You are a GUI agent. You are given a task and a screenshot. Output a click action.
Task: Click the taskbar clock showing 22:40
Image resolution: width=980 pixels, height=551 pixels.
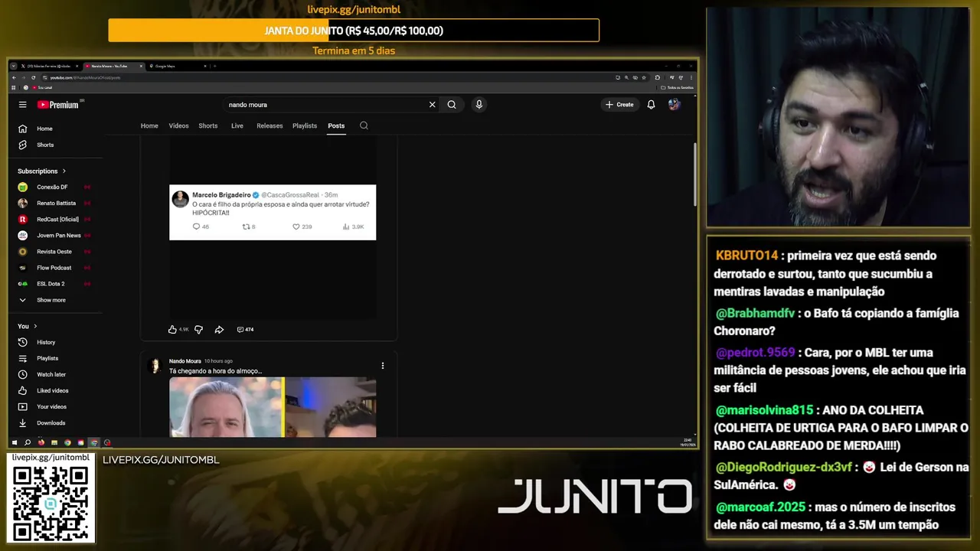[688, 442]
